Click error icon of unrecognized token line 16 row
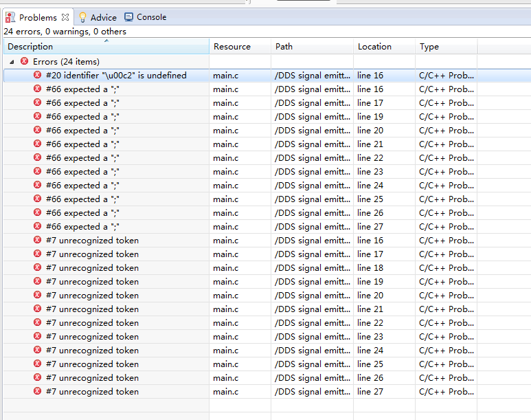Image resolution: width=531 pixels, height=420 pixels. pyautogui.click(x=38, y=240)
